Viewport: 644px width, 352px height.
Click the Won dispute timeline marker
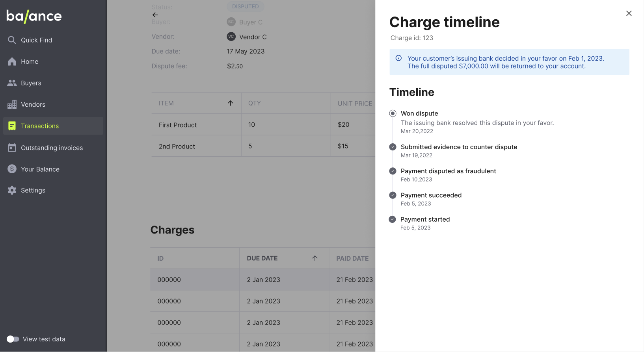click(x=393, y=113)
